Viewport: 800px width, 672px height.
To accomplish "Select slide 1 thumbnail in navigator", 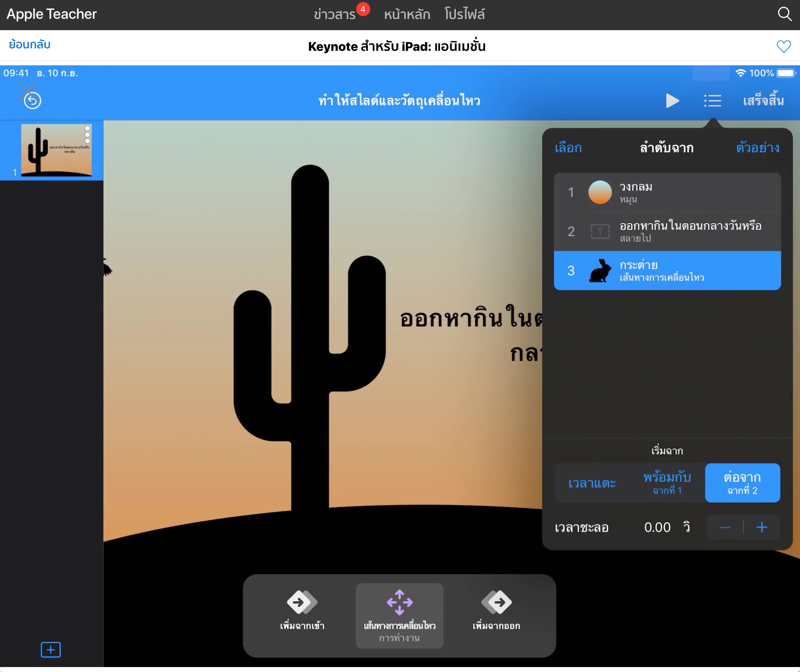I will (56, 150).
